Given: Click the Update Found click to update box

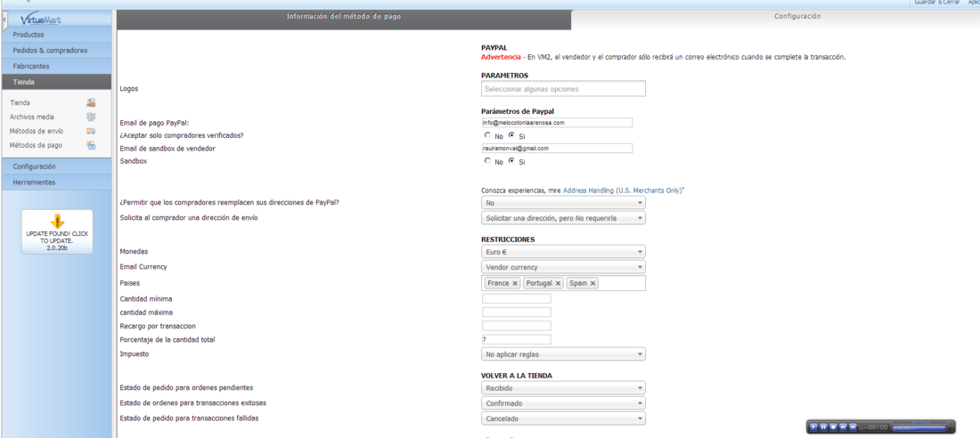Looking at the screenshot, I should point(58,231).
